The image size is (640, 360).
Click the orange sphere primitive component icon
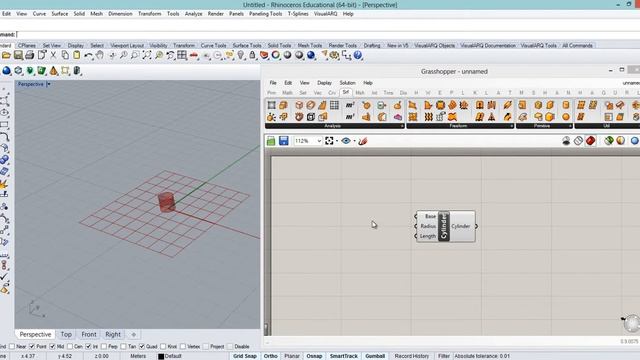pyautogui.click(x=566, y=117)
